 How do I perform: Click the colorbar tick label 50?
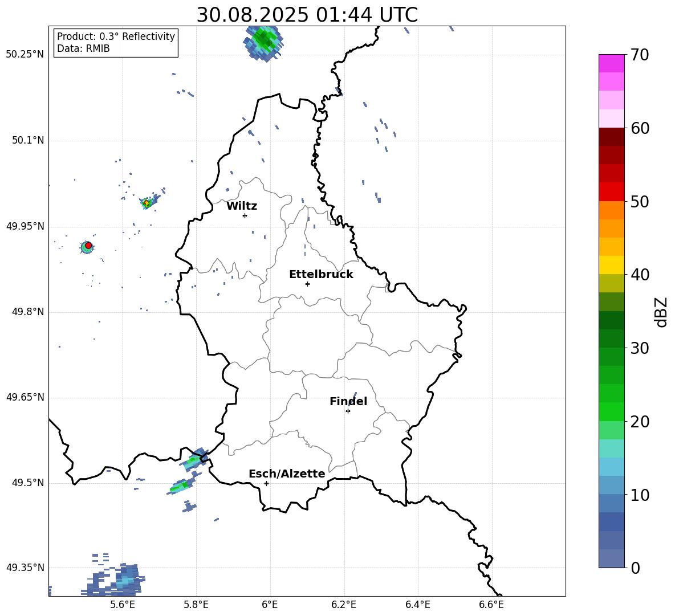640,202
